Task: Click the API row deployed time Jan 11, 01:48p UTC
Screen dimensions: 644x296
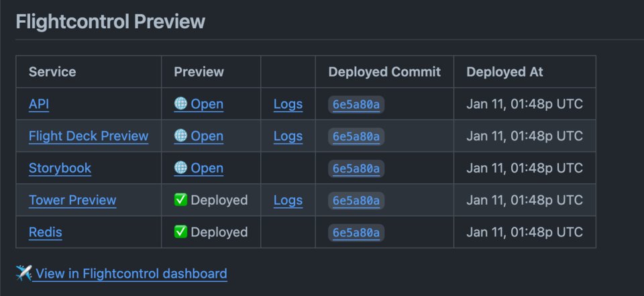Action: [525, 104]
